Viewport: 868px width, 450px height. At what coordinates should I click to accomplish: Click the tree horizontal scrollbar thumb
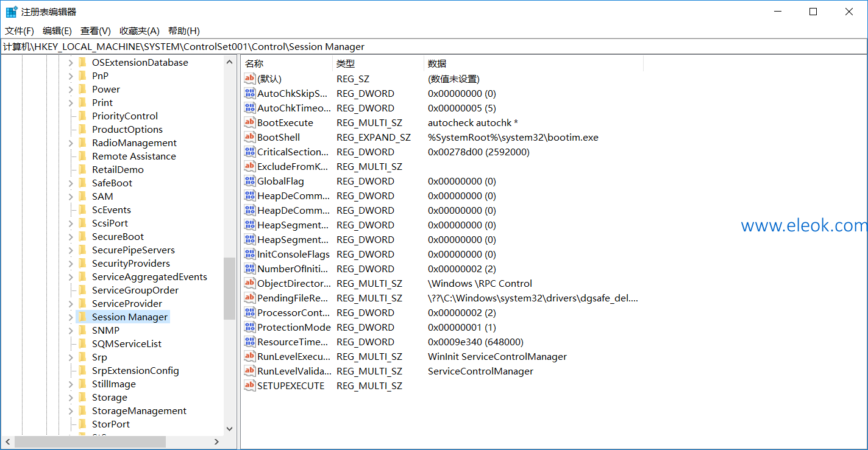(90, 441)
